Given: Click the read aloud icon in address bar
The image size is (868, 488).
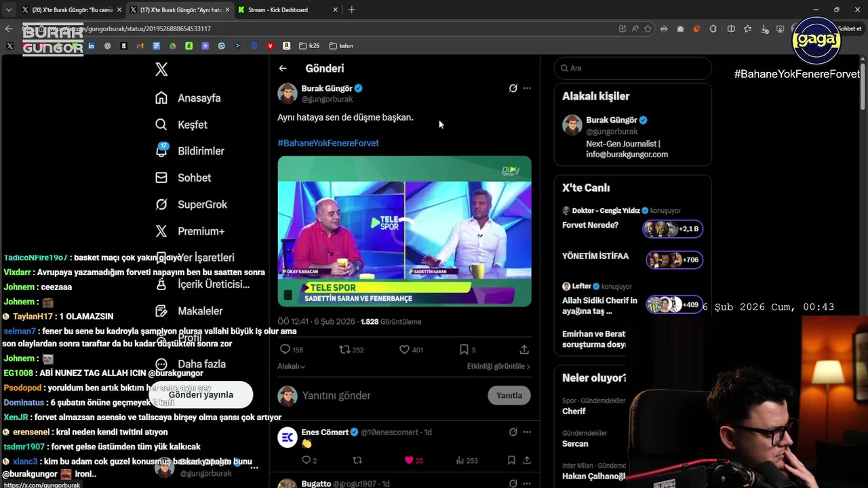Looking at the screenshot, I should point(635,28).
